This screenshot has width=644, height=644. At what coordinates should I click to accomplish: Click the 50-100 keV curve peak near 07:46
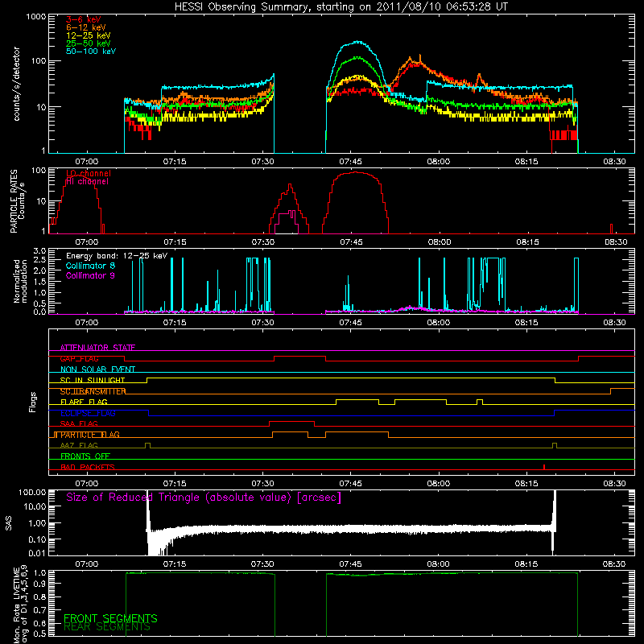[357, 42]
